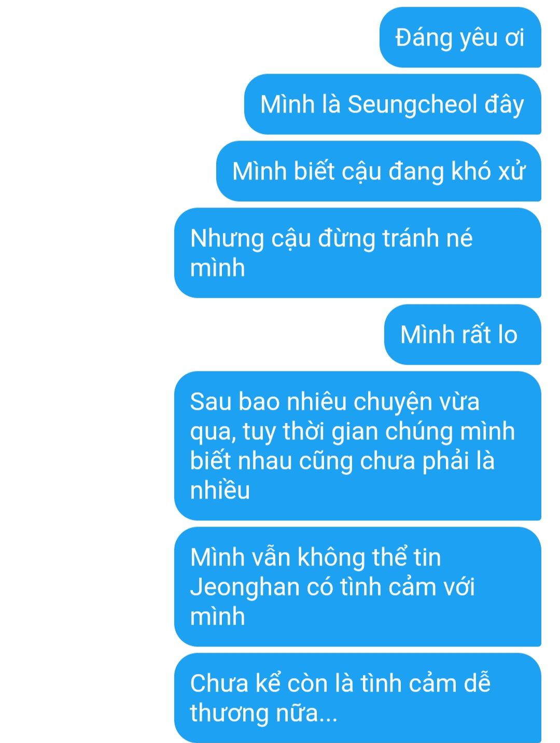Click the words "tránh né" in the fourth bubble
Viewport: 560px width, 743px height.
(x=427, y=239)
